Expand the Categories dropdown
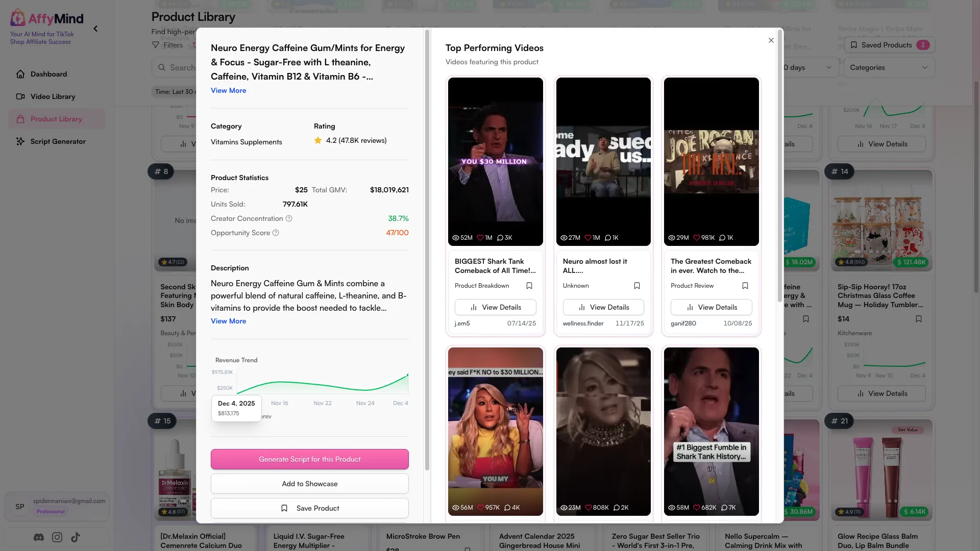 click(x=889, y=67)
